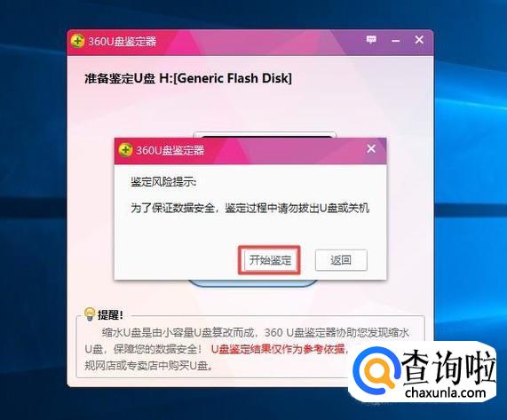The image size is (507, 420).
Task: Click the 鉴定风险提示 label in dialog
Action: point(163,182)
